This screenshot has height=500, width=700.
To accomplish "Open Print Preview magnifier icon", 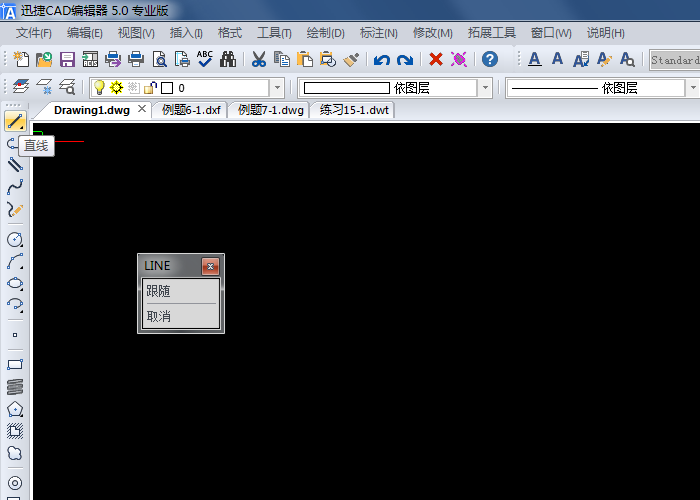I will click(159, 59).
